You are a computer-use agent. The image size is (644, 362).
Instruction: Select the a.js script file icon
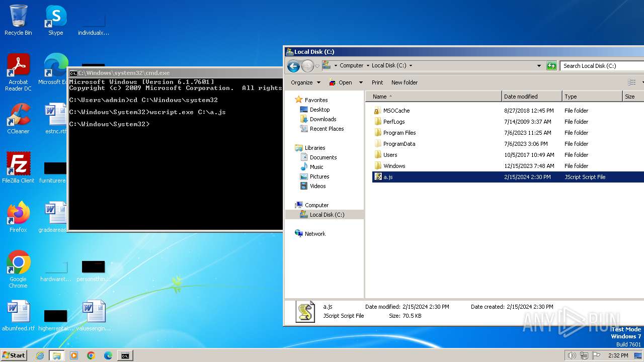coord(378,177)
